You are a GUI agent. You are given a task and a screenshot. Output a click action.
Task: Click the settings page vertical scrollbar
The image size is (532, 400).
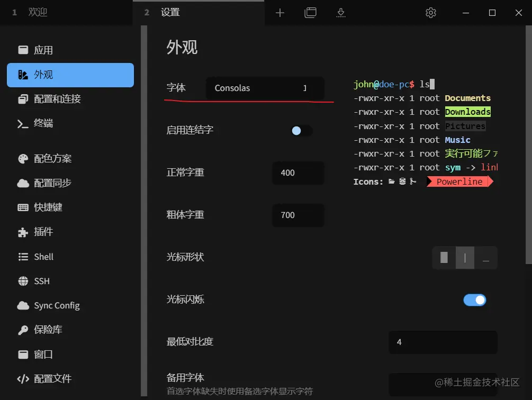tap(529, 145)
